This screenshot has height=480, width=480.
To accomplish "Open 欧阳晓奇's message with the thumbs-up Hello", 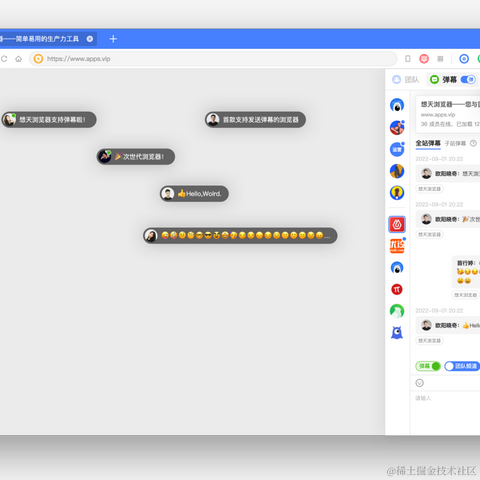I will pos(448,325).
